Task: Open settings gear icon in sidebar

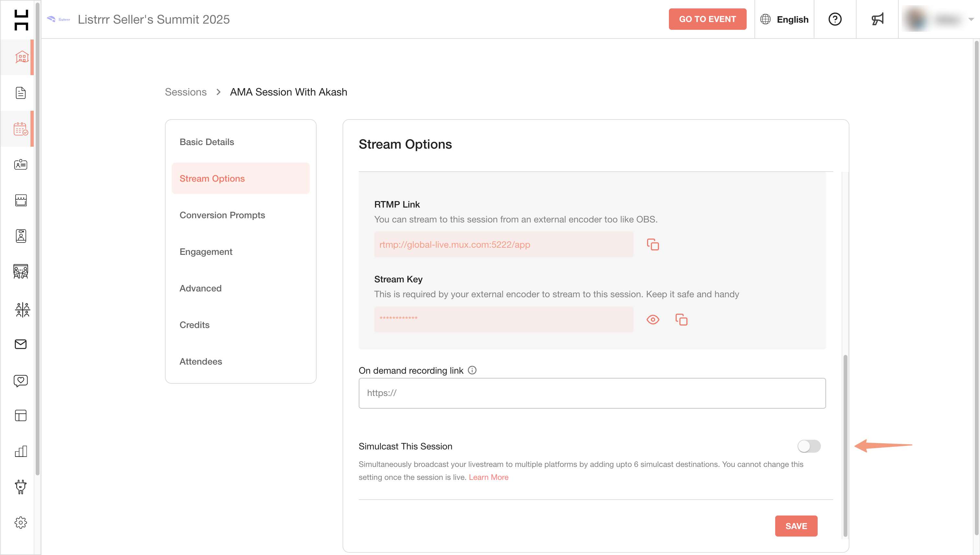Action: (21, 523)
